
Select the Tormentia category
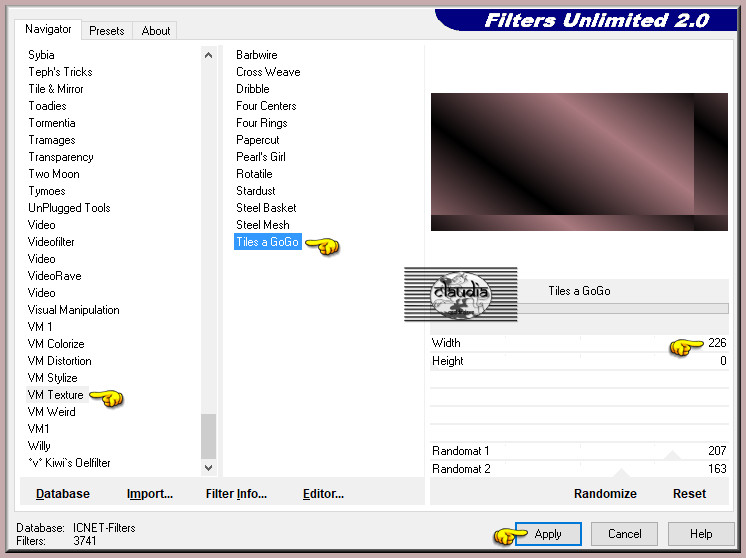coord(52,123)
